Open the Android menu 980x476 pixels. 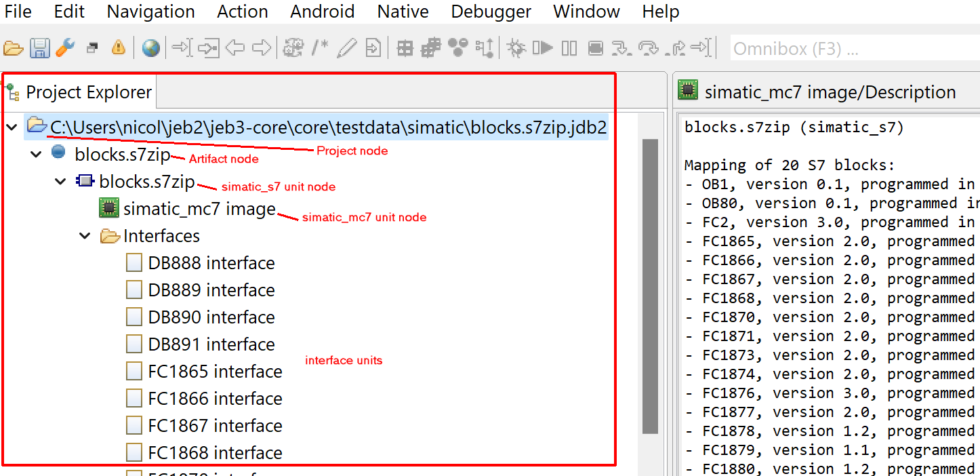323,12
